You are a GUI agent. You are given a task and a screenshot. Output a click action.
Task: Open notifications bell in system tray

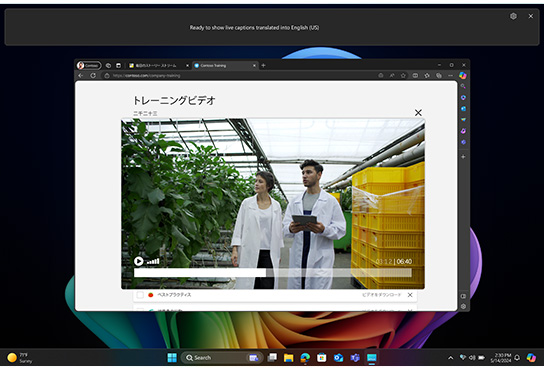pyautogui.click(x=517, y=358)
